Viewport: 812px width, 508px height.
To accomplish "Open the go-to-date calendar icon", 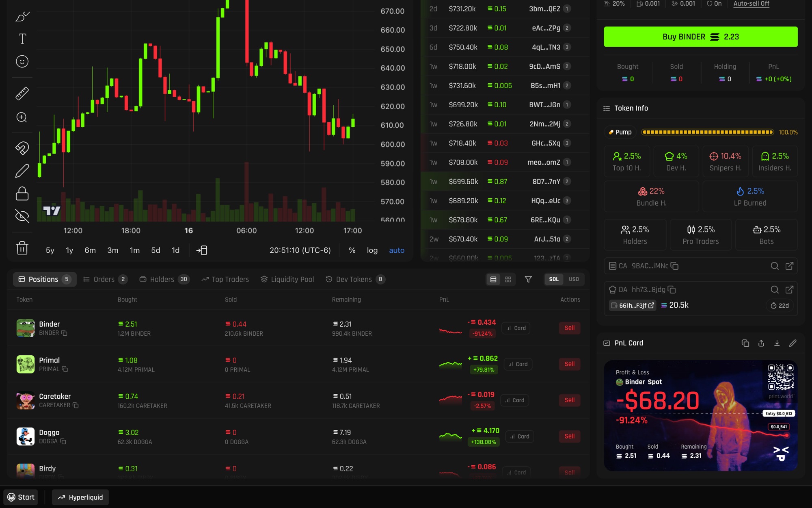I will pos(202,250).
